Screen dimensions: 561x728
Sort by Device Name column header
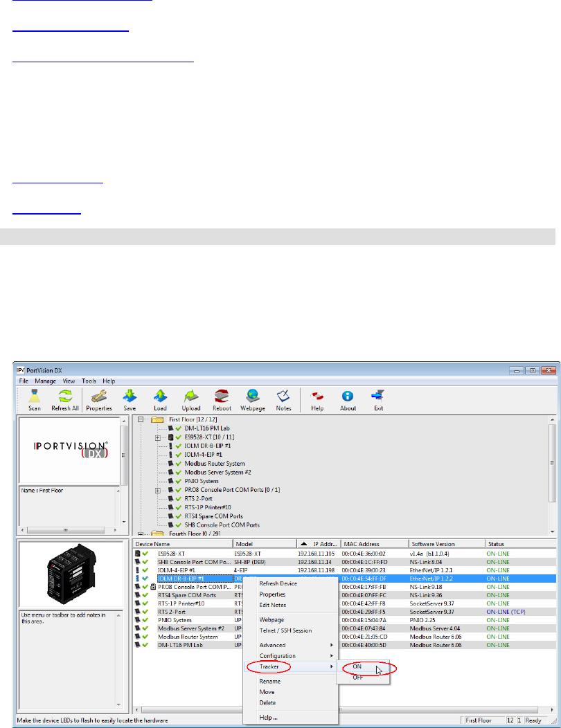(183, 544)
